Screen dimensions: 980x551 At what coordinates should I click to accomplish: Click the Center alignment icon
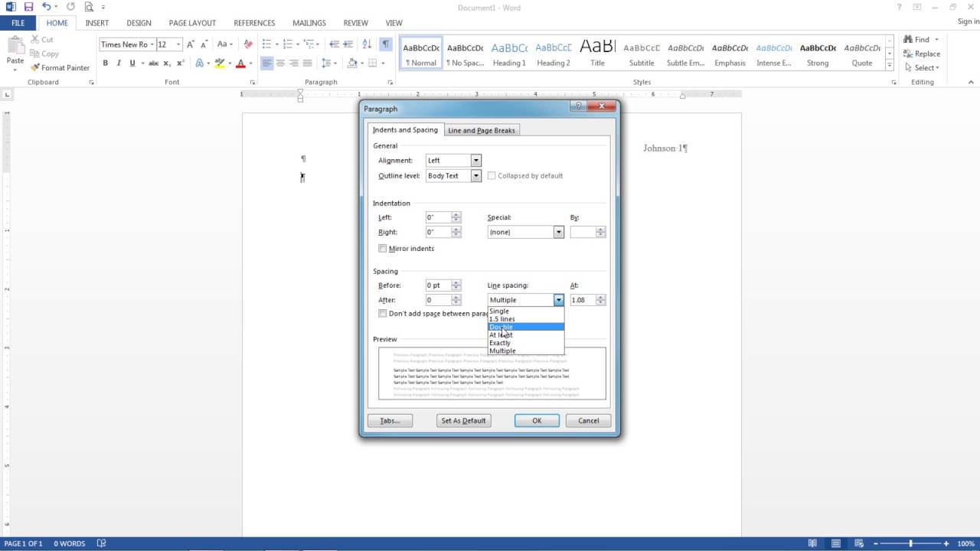280,64
